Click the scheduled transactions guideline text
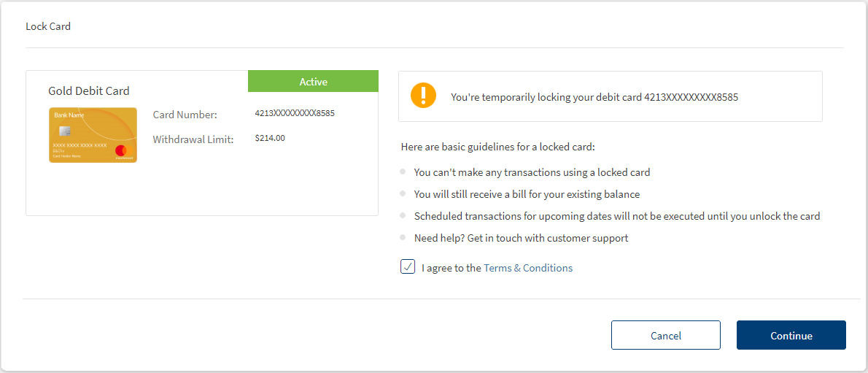Screen dimensions: 868x373 tap(617, 216)
